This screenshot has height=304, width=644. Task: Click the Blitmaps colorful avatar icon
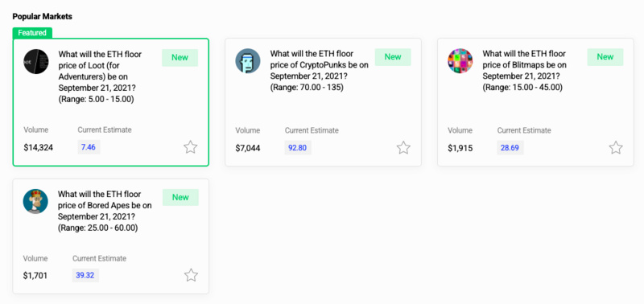coord(460,61)
